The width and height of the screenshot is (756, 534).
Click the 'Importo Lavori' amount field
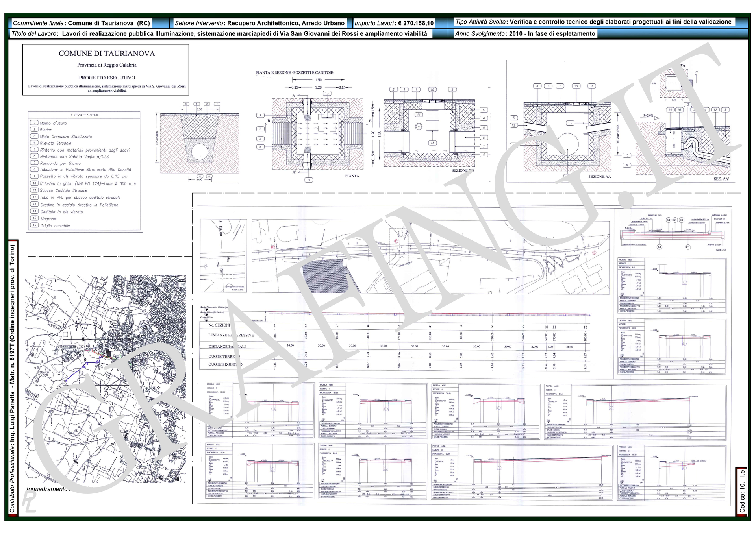click(394, 23)
